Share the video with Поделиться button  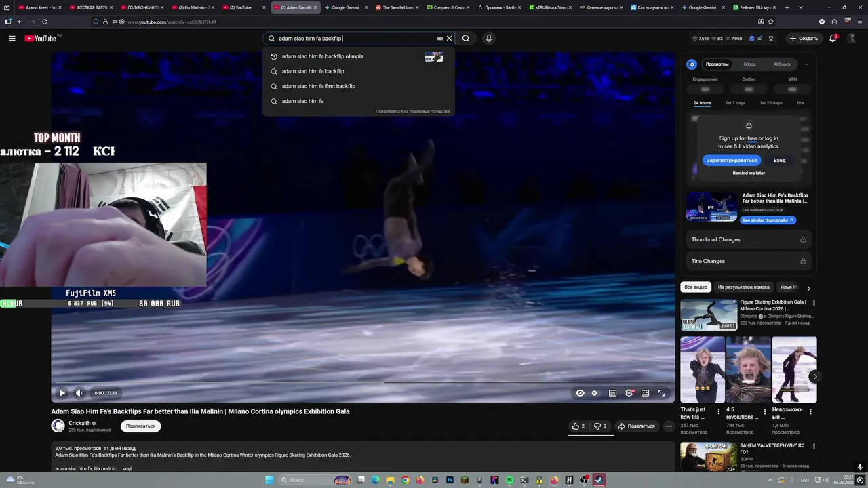(636, 426)
